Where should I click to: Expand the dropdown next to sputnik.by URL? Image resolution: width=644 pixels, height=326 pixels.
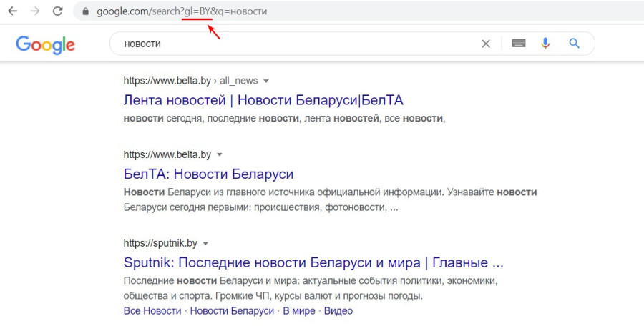205,244
